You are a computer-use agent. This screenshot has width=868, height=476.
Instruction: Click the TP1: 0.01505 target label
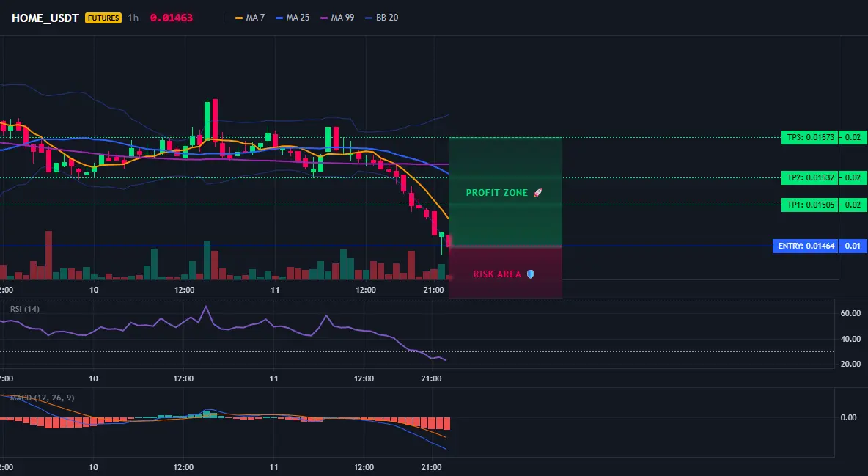tap(810, 205)
